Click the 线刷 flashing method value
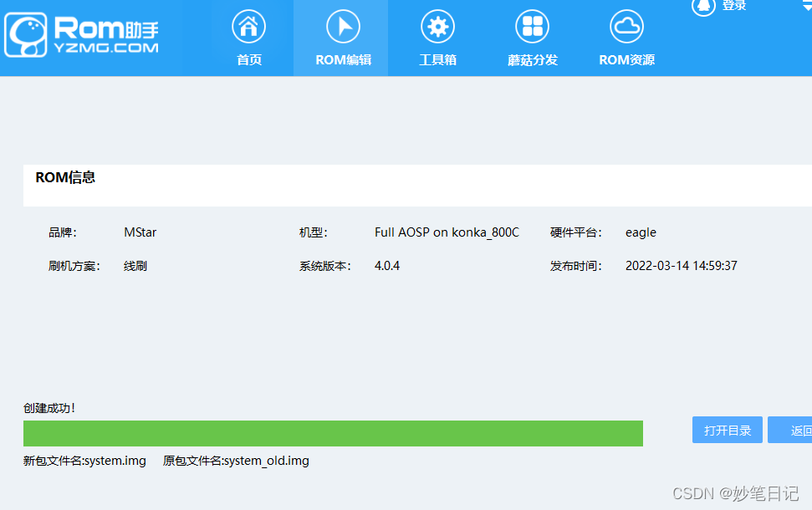The height and width of the screenshot is (510, 812). coord(135,266)
